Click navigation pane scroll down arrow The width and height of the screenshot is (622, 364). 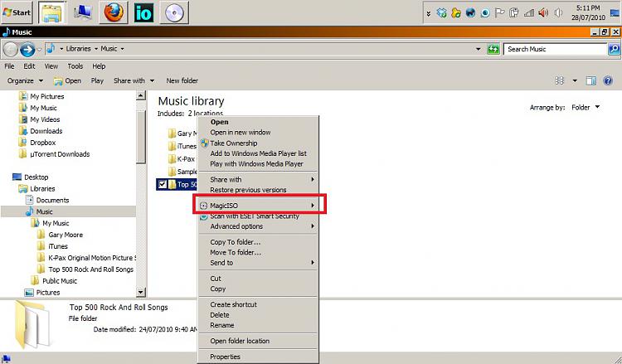pyautogui.click(x=141, y=292)
